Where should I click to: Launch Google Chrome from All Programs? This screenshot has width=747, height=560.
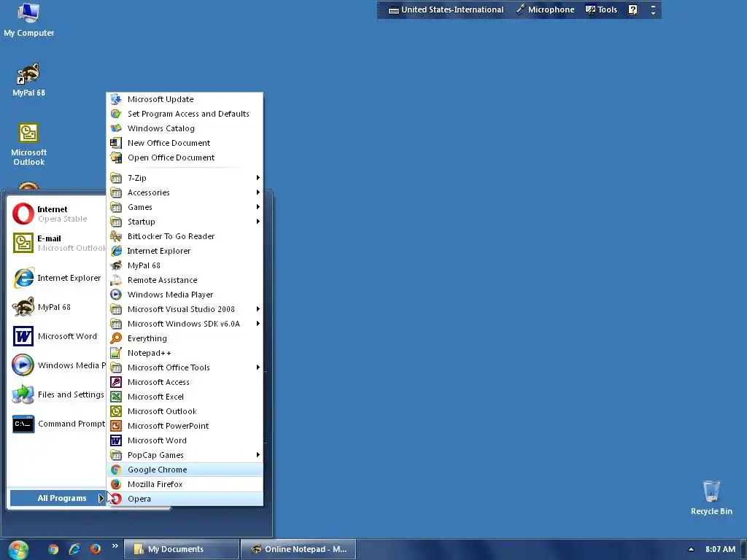pos(185,470)
